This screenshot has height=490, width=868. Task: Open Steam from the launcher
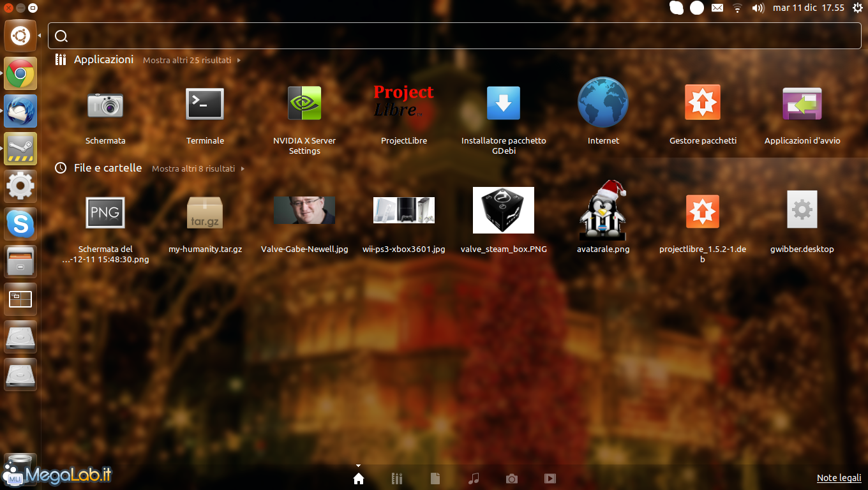pyautogui.click(x=20, y=149)
